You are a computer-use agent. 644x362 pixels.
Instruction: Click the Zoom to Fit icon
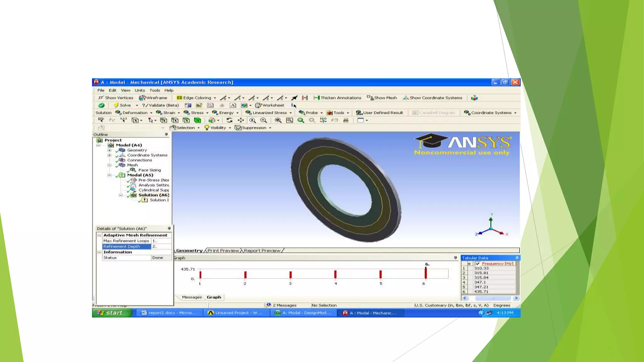(x=278, y=120)
